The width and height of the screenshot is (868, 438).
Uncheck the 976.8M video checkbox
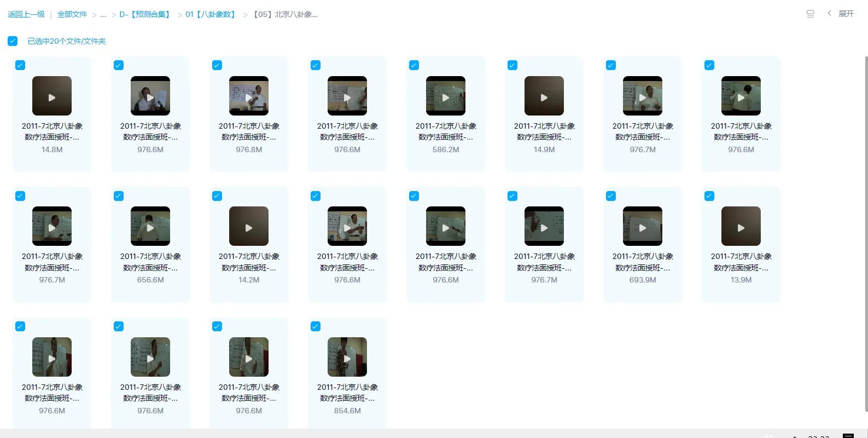click(x=217, y=65)
